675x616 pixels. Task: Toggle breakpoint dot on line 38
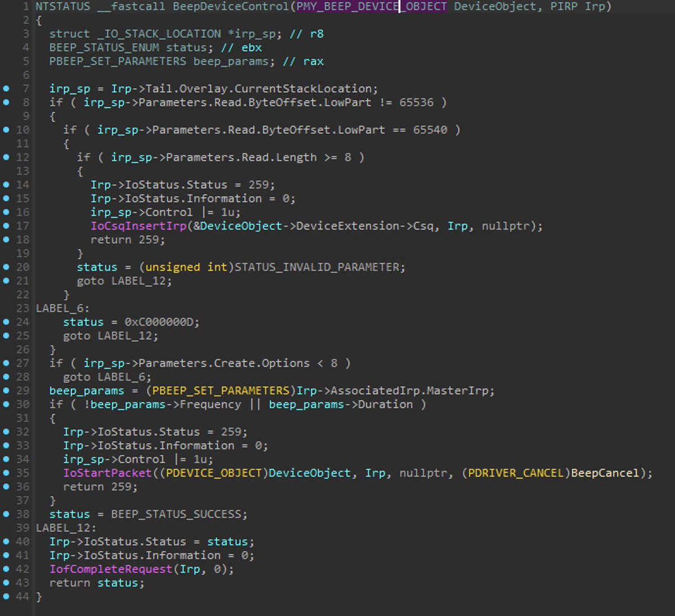coord(6,514)
